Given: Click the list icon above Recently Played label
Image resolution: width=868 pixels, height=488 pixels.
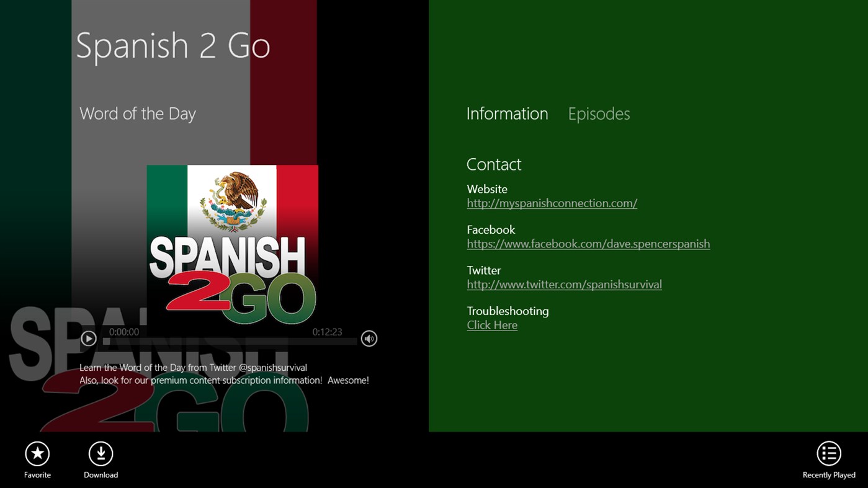Looking at the screenshot, I should 828,453.
